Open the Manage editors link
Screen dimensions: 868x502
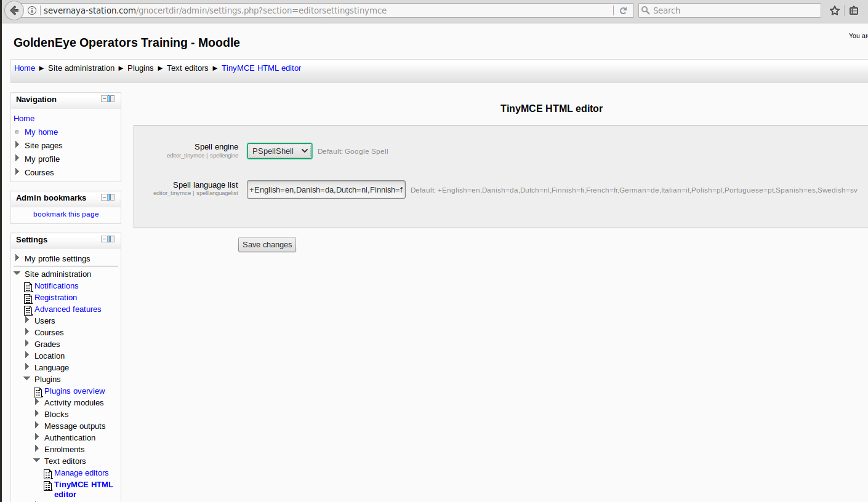(x=81, y=473)
